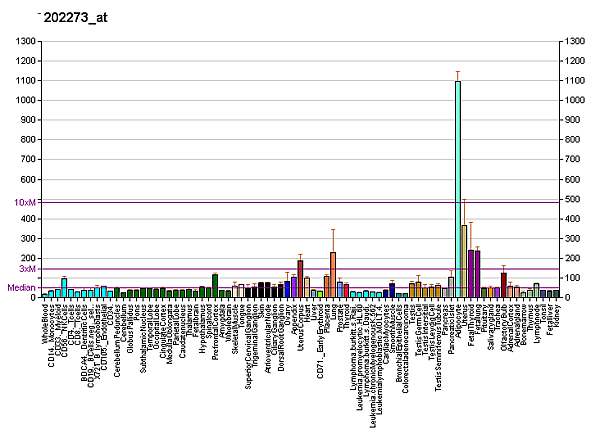Click the beige bar beside tallest bar
The image size is (600, 434).
(464, 262)
